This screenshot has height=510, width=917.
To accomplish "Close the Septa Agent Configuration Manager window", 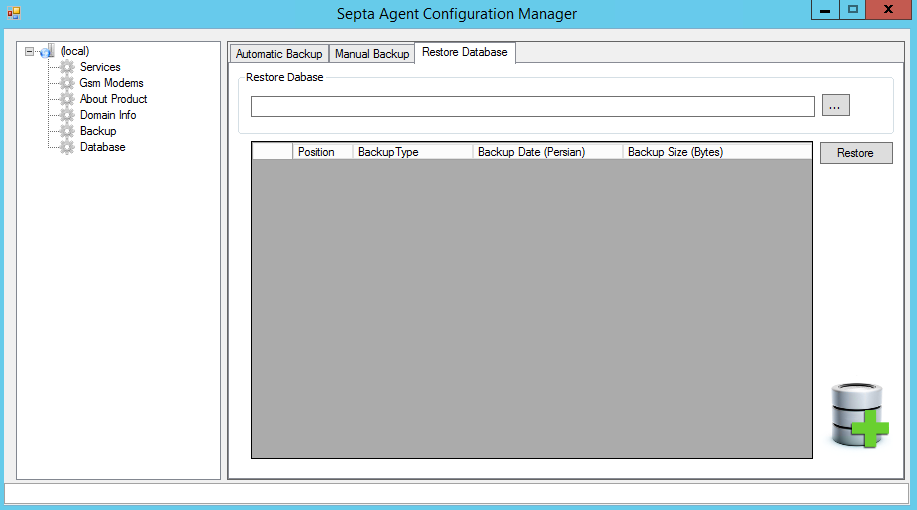I will pos(888,10).
